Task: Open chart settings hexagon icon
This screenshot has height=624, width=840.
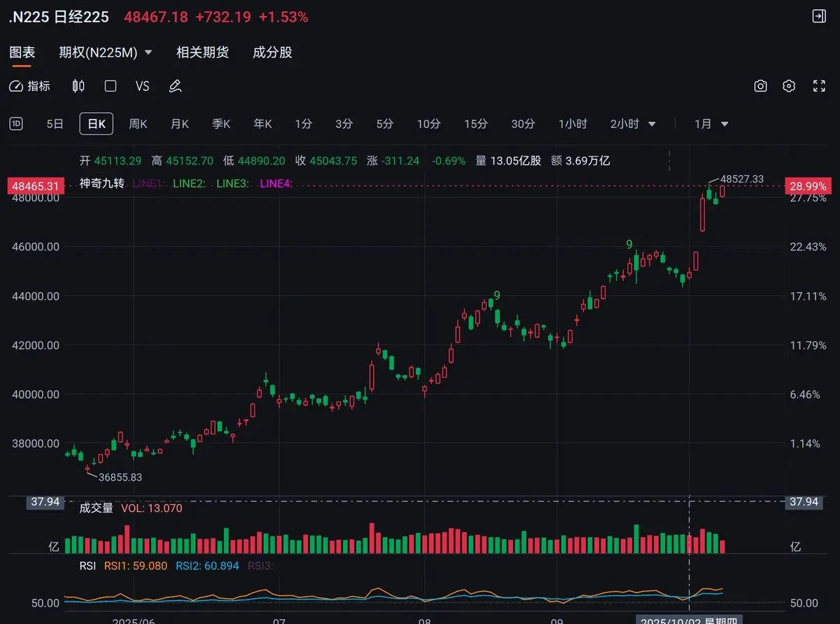Action: point(789,86)
